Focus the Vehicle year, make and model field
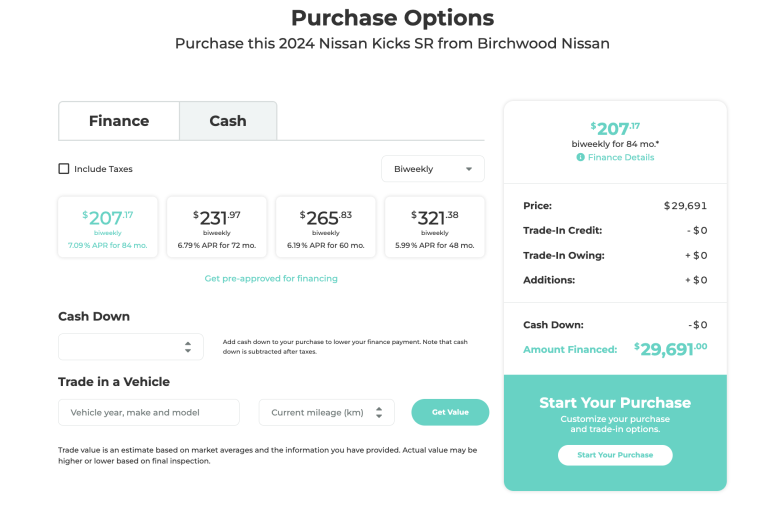 click(x=149, y=412)
